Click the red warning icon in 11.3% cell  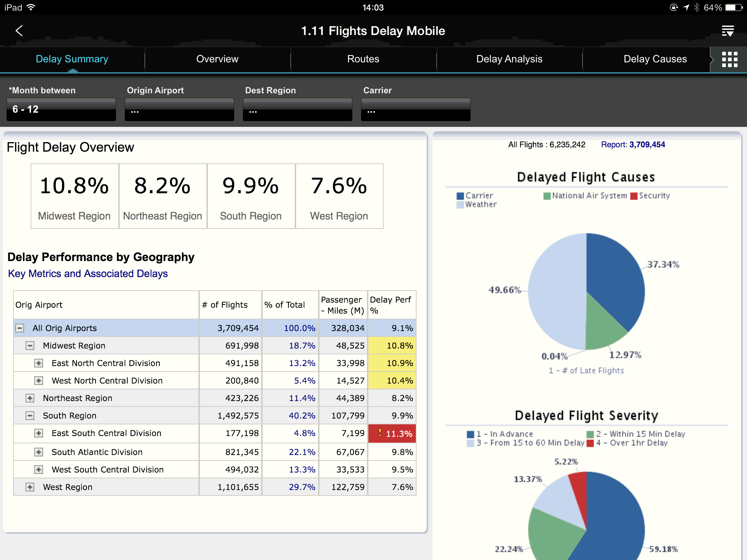(x=380, y=433)
